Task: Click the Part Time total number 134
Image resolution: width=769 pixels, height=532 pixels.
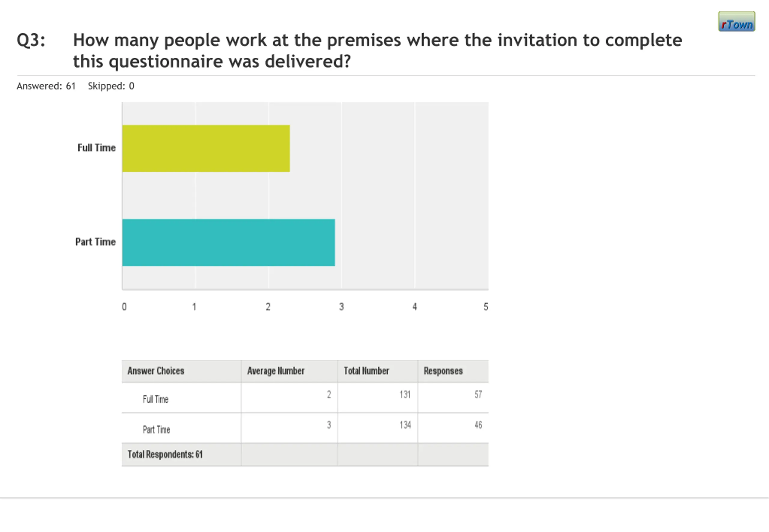Action: pos(405,425)
